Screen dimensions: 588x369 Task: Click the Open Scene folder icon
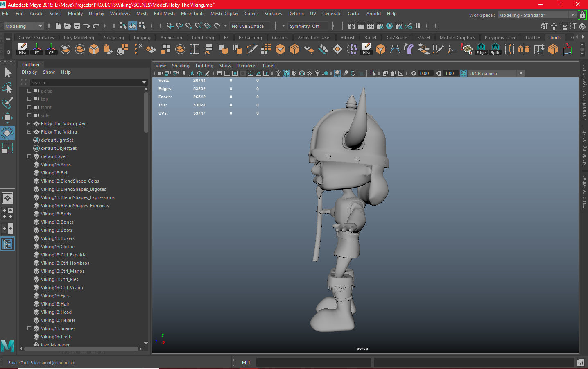point(68,26)
